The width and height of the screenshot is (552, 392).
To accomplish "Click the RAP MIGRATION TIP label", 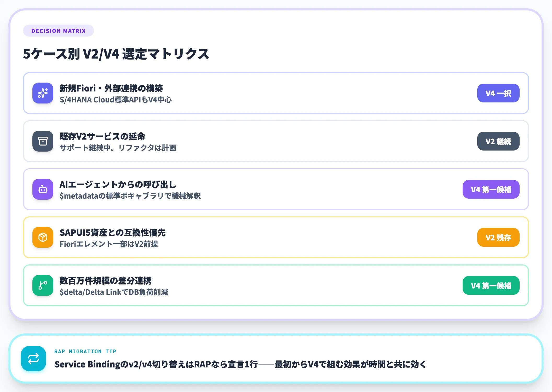I will (x=85, y=351).
